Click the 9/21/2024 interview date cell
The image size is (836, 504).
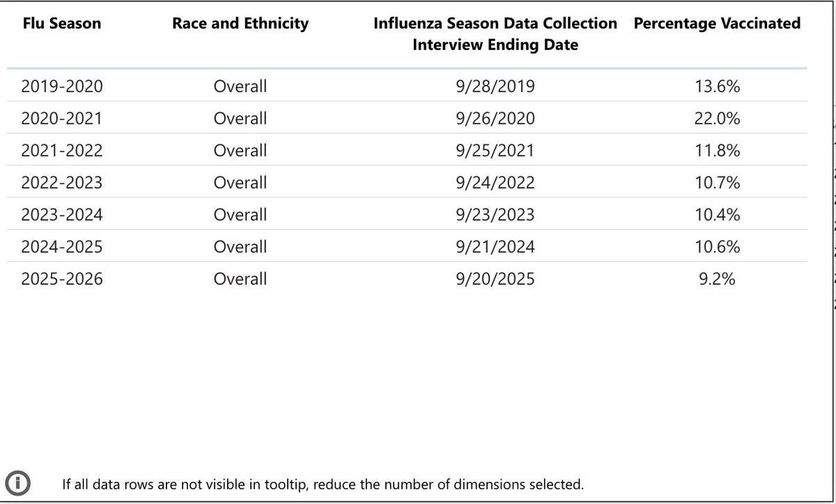(495, 246)
